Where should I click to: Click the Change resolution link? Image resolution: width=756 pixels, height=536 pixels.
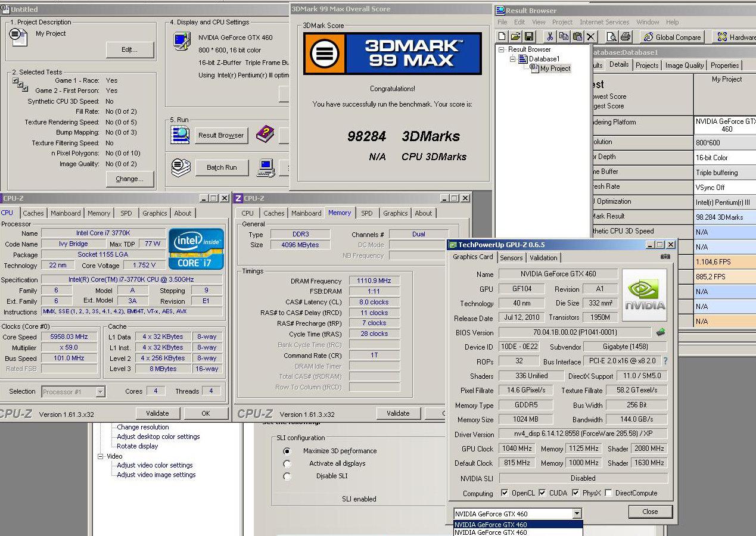143,427
